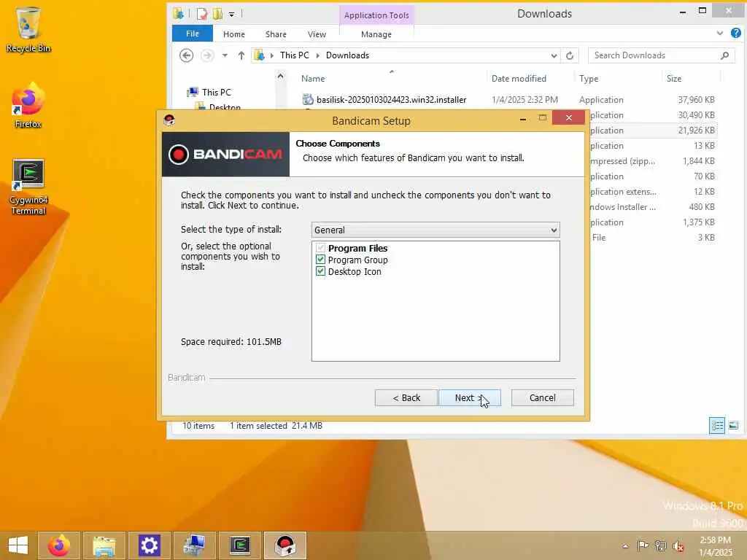Open the Cygwin terminal in the taskbar
Image resolution: width=747 pixels, height=560 pixels.
click(x=239, y=545)
